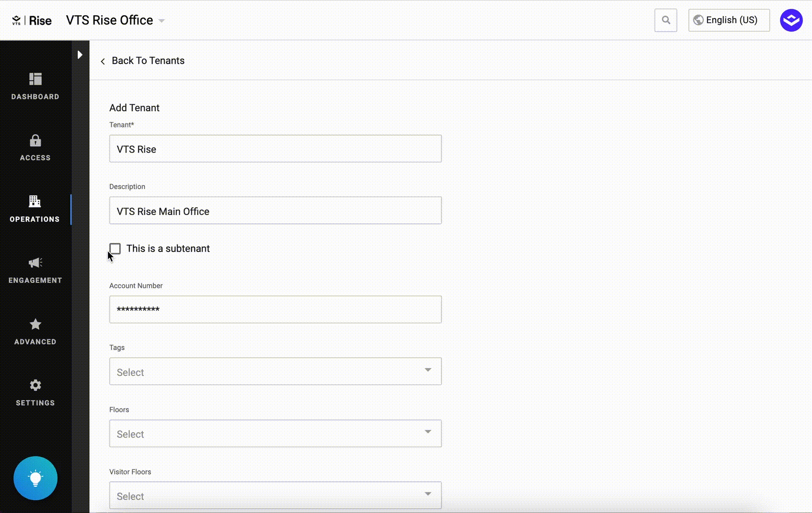Expand the sidebar with the arrow
The height and width of the screenshot is (513, 812).
pyautogui.click(x=80, y=55)
